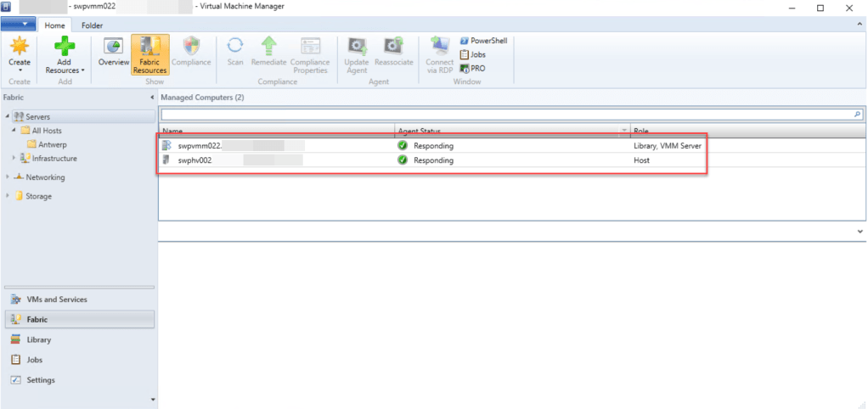The image size is (868, 409).
Task: Open the Settings workspace
Action: pos(41,380)
